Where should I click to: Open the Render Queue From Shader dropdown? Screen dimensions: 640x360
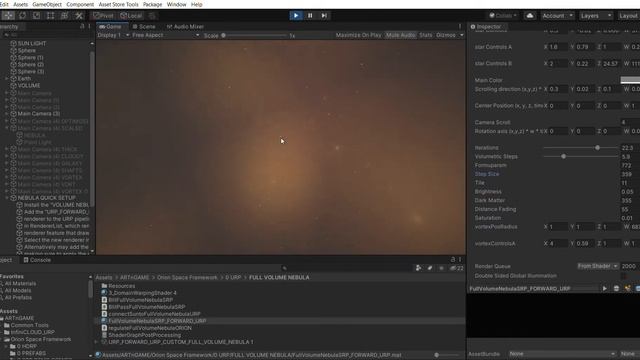coord(598,266)
